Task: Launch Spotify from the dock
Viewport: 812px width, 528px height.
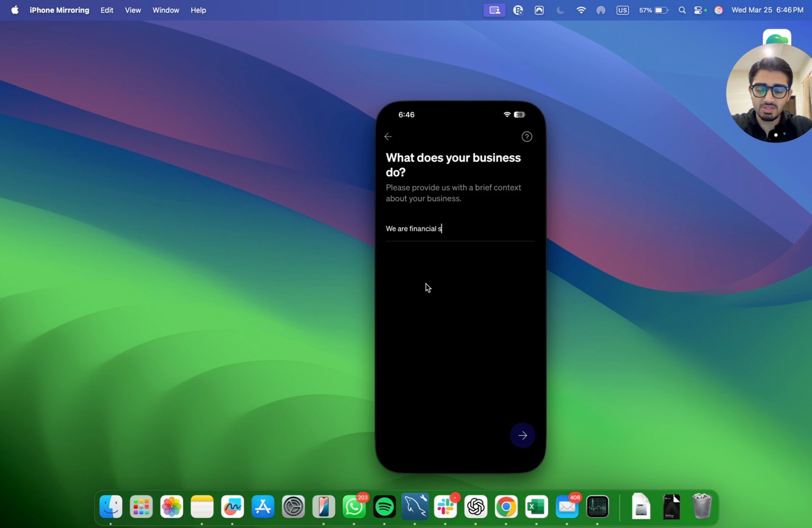Action: coord(384,507)
